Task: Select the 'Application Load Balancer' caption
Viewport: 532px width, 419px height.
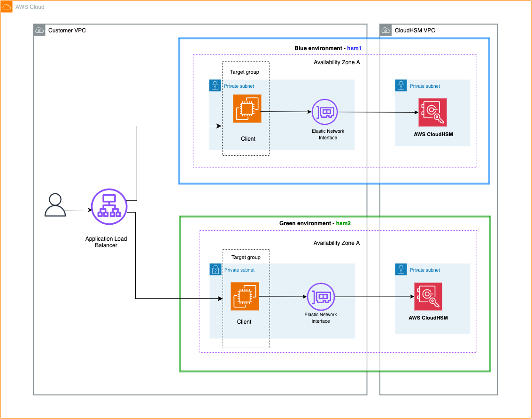Action: point(106,242)
